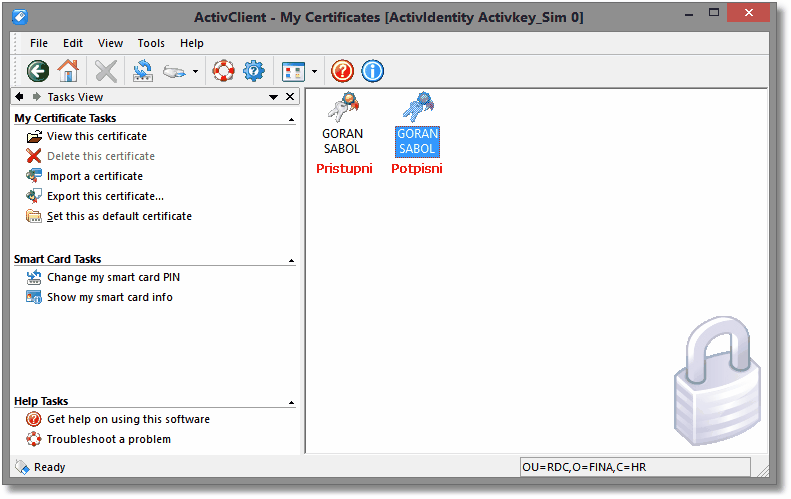791x499 pixels.
Task: Click the OU=RDC,O=FINA,C=HR status field
Action: click(635, 467)
